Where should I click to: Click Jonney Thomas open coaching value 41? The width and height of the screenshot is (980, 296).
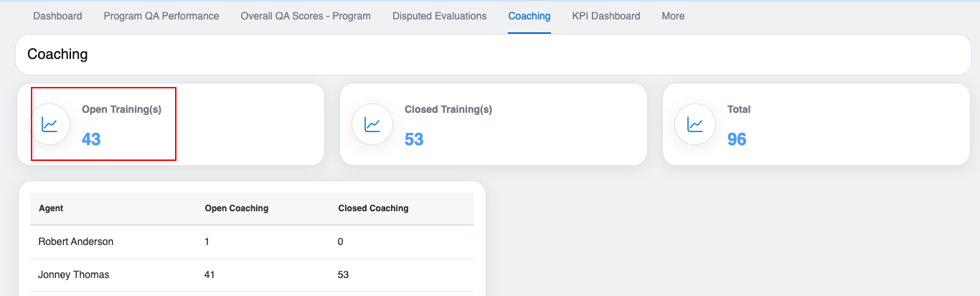(209, 274)
